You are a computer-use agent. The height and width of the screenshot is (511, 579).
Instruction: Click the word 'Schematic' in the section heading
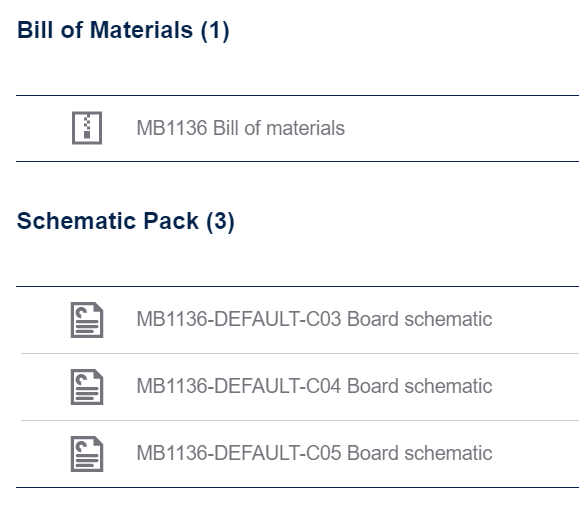77,221
